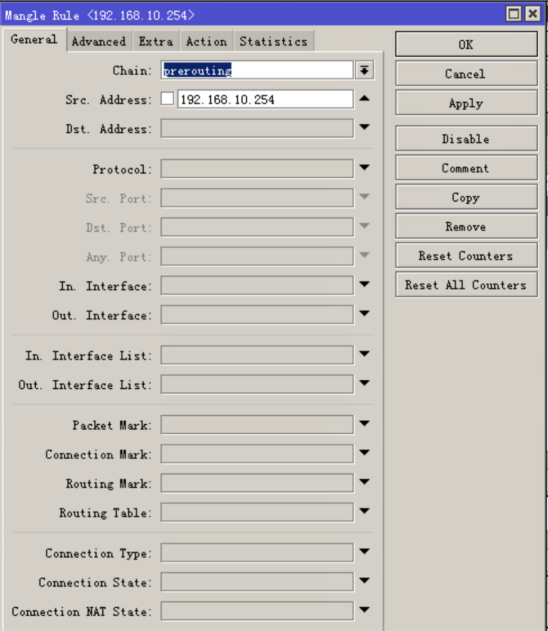Expand the Routing Table field arrow
The width and height of the screenshot is (548, 631).
tap(365, 511)
